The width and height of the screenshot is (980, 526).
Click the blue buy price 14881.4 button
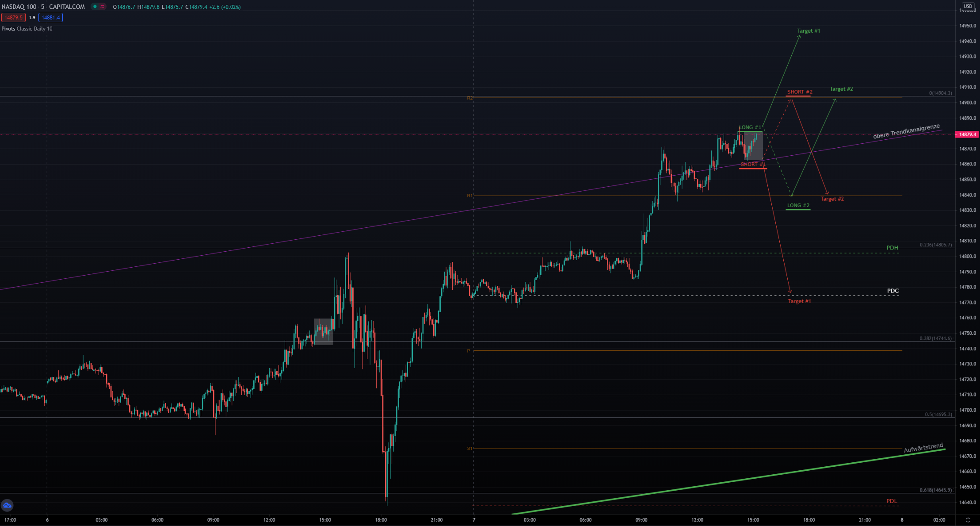(x=50, y=18)
